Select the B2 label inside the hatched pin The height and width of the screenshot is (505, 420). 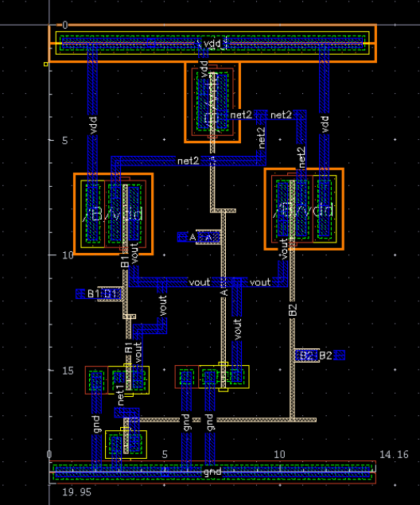[x=306, y=355]
